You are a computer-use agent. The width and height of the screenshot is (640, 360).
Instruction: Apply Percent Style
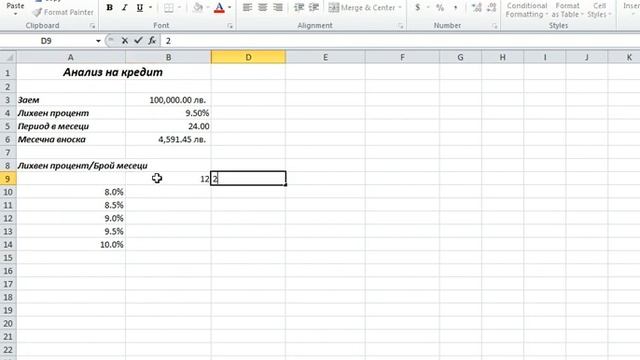440,7
